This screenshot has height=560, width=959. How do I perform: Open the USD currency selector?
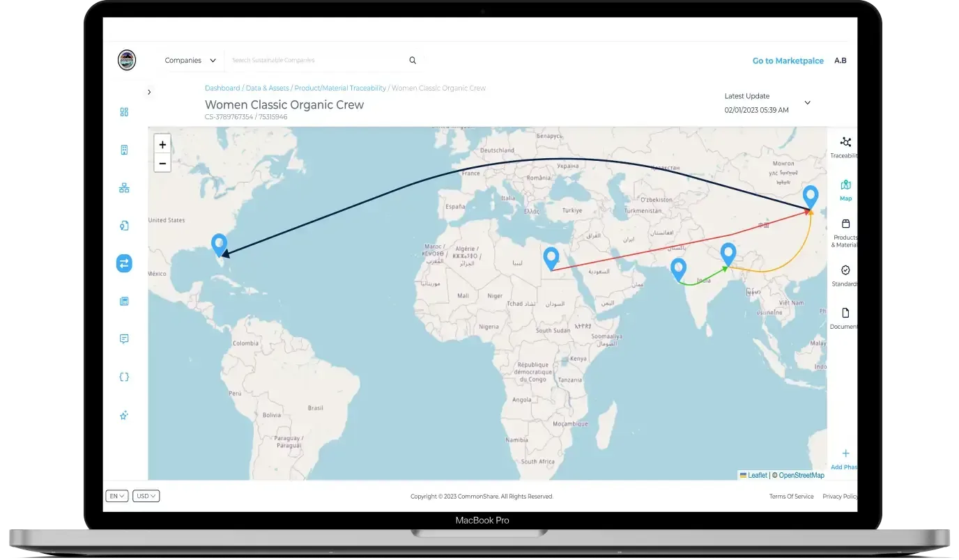click(146, 496)
